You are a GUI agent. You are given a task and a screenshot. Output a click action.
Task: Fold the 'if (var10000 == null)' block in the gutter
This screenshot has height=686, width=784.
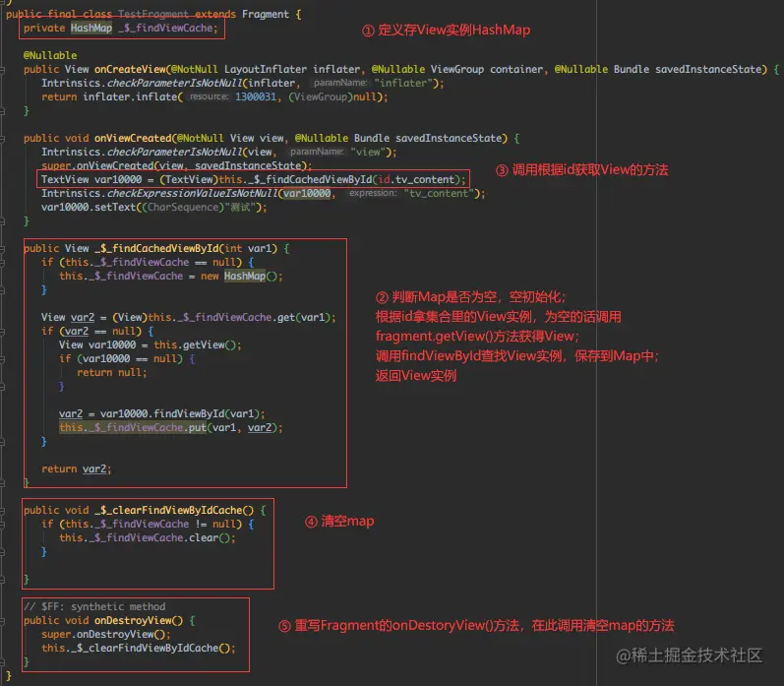(x=3, y=359)
